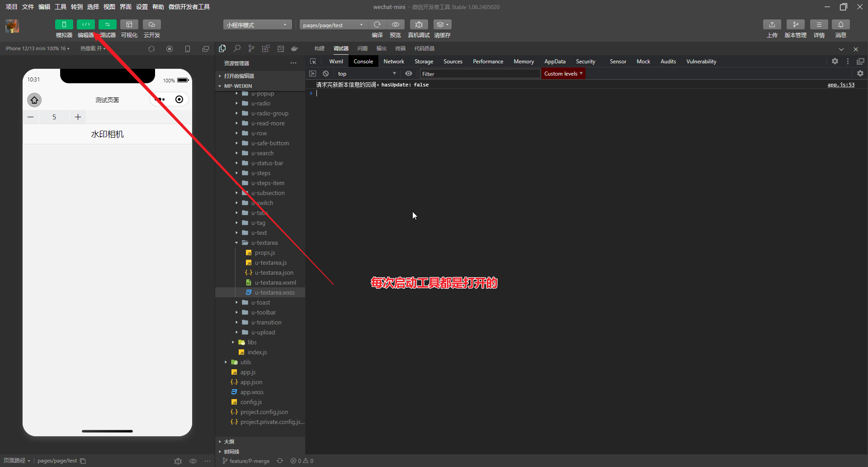
Task: Click the upload (上传) button
Action: (x=772, y=24)
